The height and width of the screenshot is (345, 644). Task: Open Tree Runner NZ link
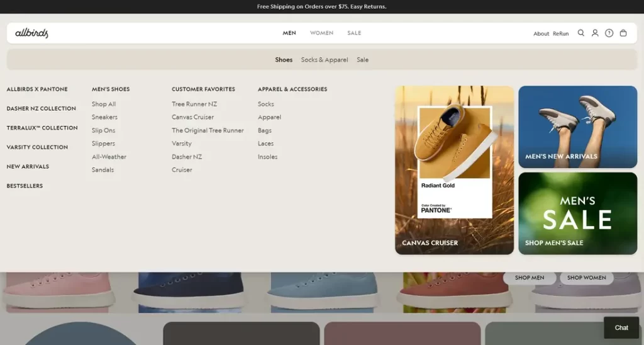[194, 104]
